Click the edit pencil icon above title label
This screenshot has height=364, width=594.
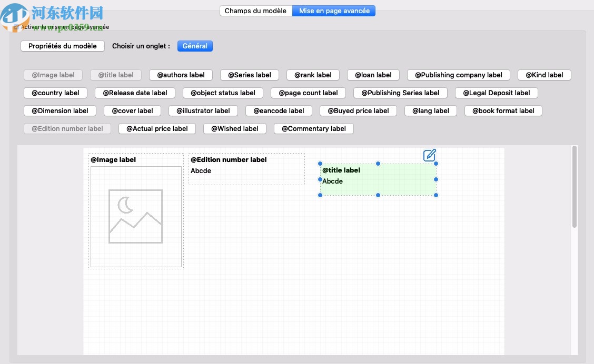point(430,155)
